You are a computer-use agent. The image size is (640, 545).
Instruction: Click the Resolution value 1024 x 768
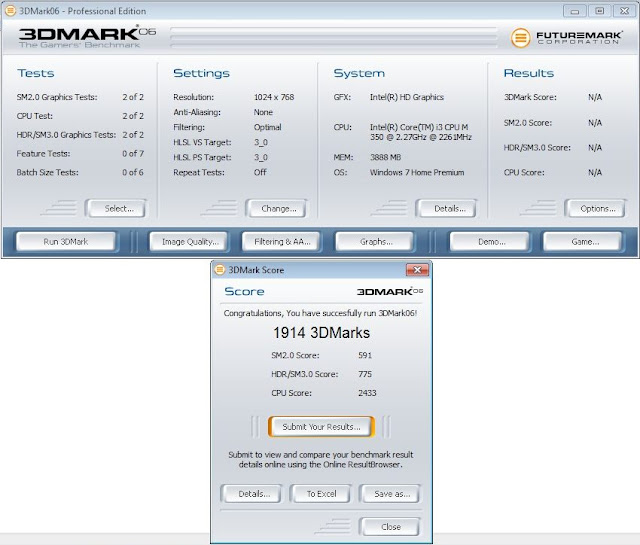click(x=274, y=97)
